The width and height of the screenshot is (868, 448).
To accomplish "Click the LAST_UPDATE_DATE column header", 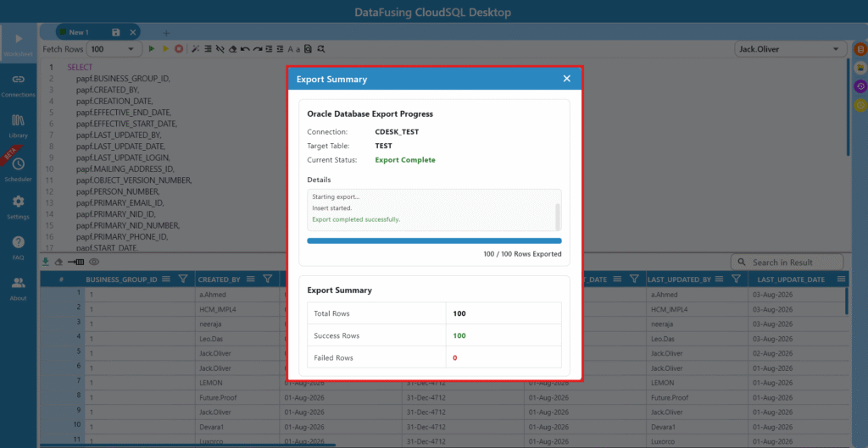I will coord(791,279).
